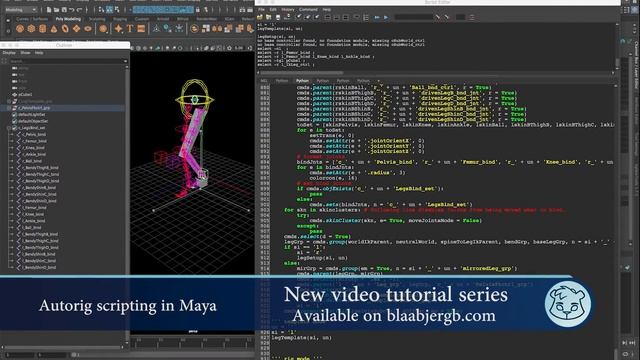Open Outliner Display menu
Viewport: 640px width, 360px height.
pos(9,53)
